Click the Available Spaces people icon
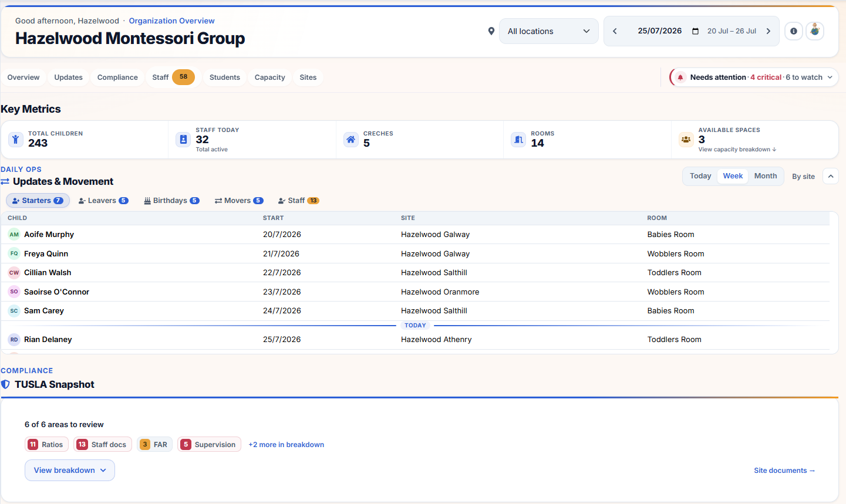Screen dimensions: 846x504 click(686, 140)
